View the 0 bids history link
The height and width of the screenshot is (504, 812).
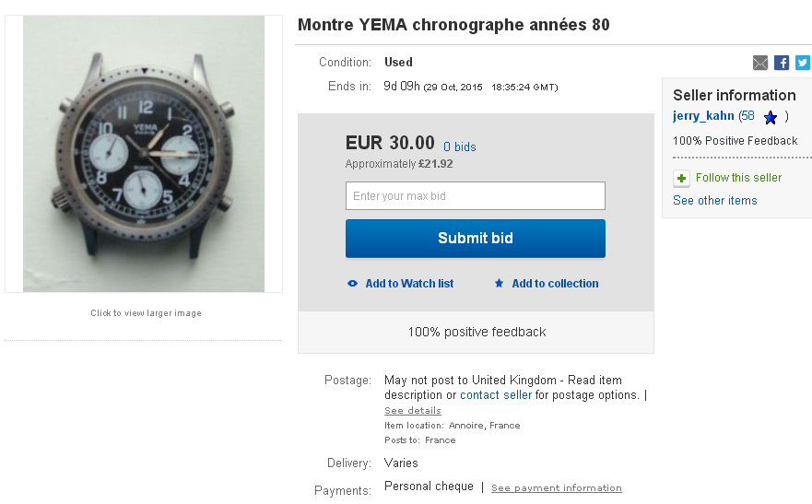click(x=459, y=147)
